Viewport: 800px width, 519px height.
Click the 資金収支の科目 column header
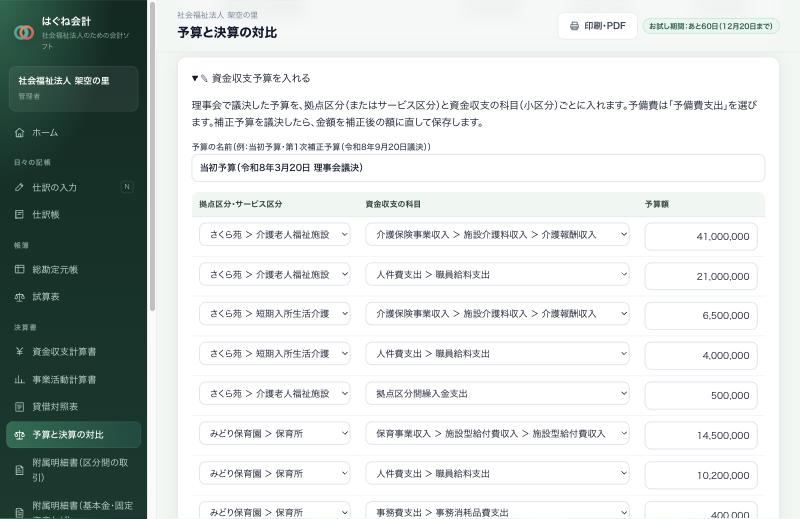coord(393,204)
